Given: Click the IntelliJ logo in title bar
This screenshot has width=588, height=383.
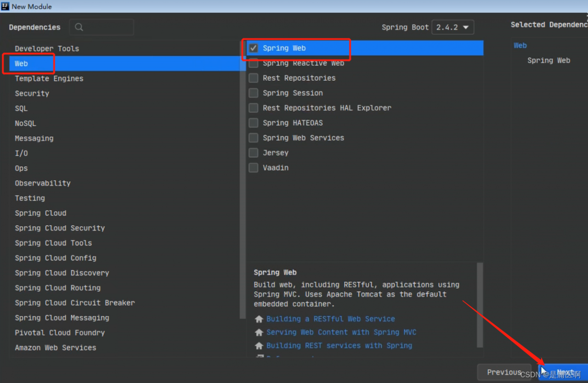Looking at the screenshot, I should [6, 6].
